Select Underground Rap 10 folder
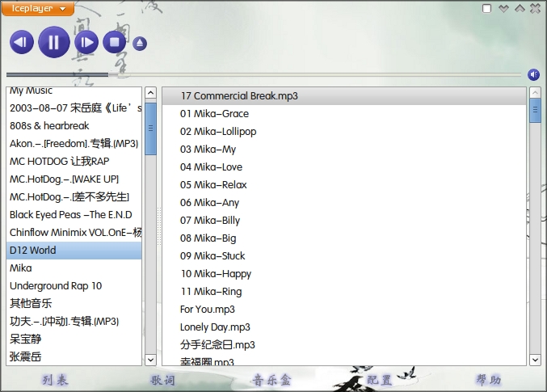 74,286
